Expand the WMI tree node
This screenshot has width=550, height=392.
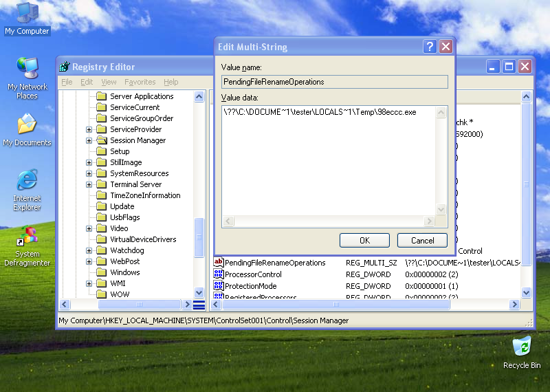(x=89, y=283)
